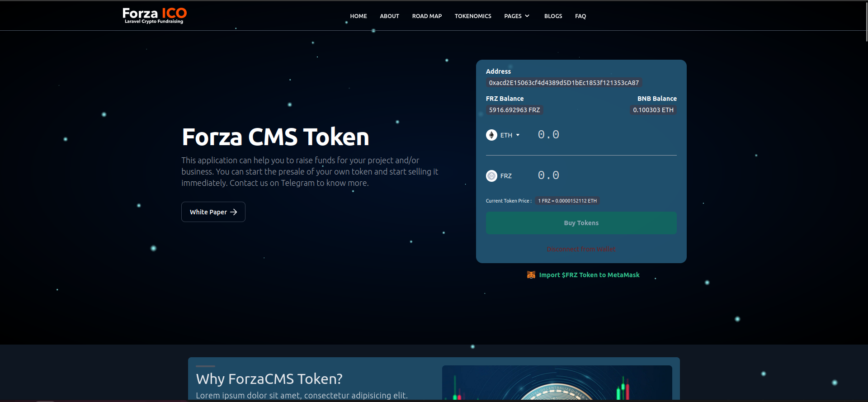Click the 1 FRZ = 0.0000152112 ETH price
The width and height of the screenshot is (868, 402).
tap(567, 201)
